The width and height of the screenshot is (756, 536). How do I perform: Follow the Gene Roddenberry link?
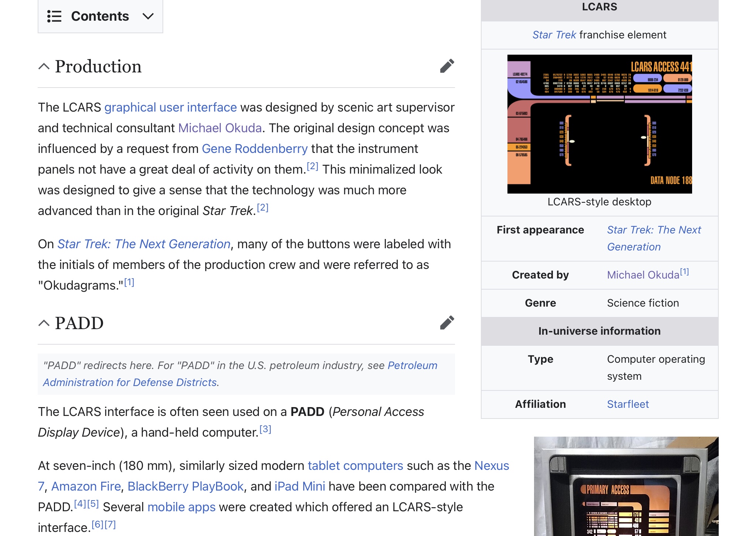(x=255, y=148)
